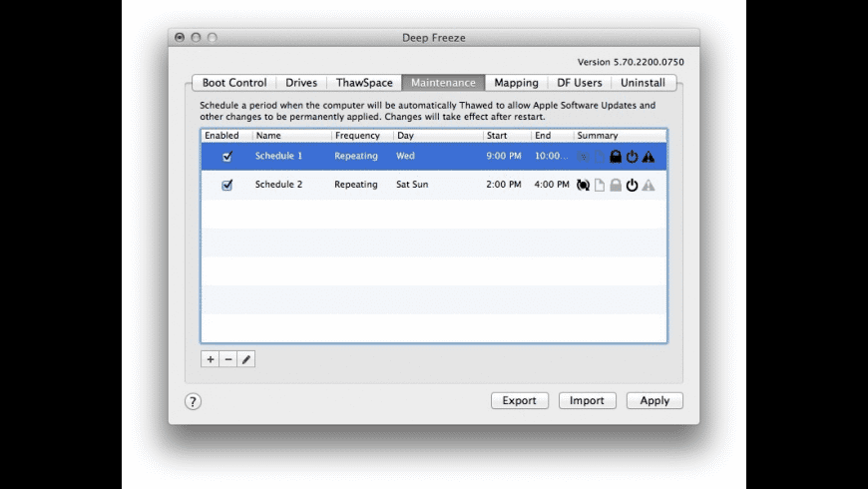Select the Schedule 2 name cell

pyautogui.click(x=278, y=185)
